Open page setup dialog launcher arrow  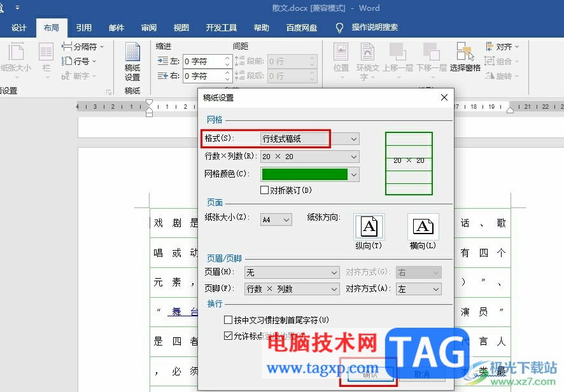[x=109, y=92]
